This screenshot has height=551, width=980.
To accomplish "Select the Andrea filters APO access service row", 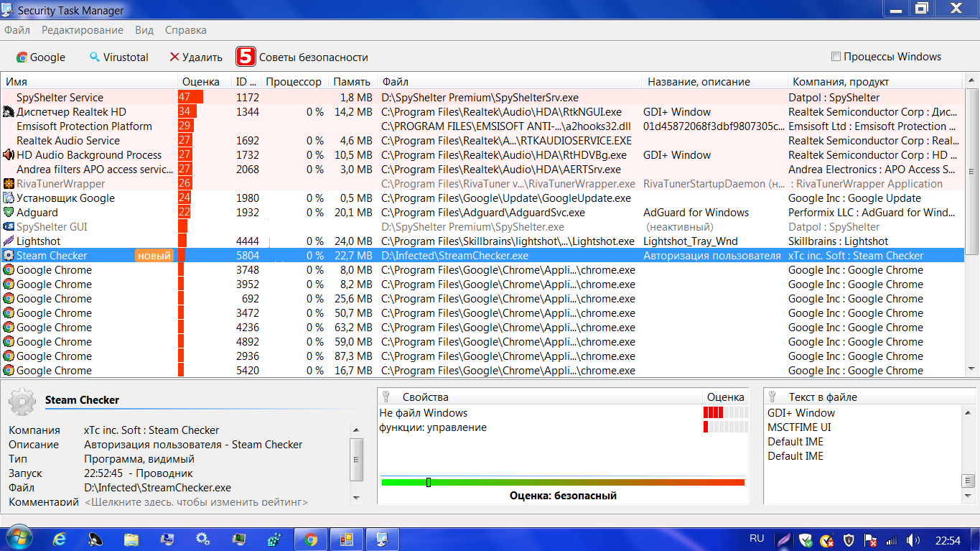I will point(482,170).
